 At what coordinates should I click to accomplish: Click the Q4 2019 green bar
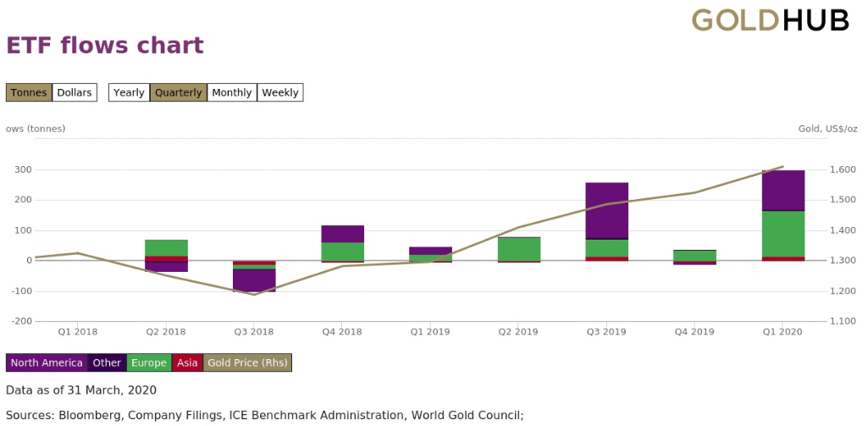(x=694, y=256)
